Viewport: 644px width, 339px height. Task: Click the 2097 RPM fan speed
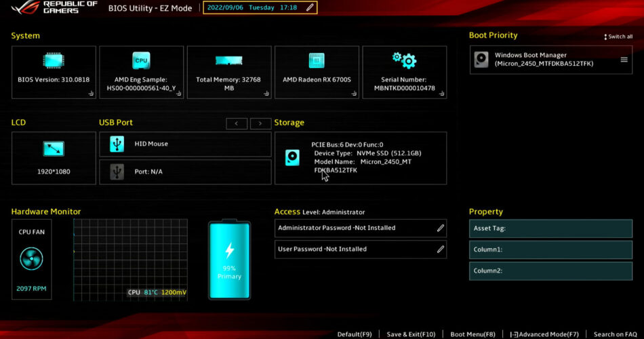point(31,289)
